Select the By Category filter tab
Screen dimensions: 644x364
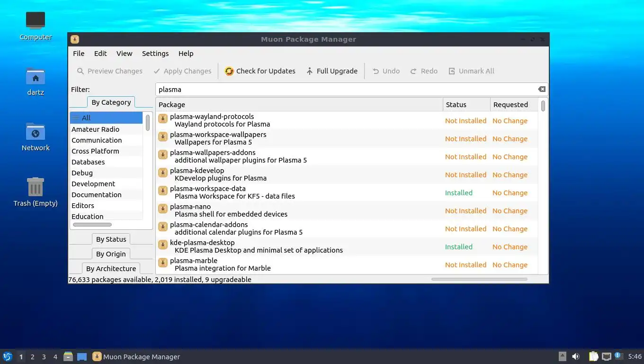(111, 102)
